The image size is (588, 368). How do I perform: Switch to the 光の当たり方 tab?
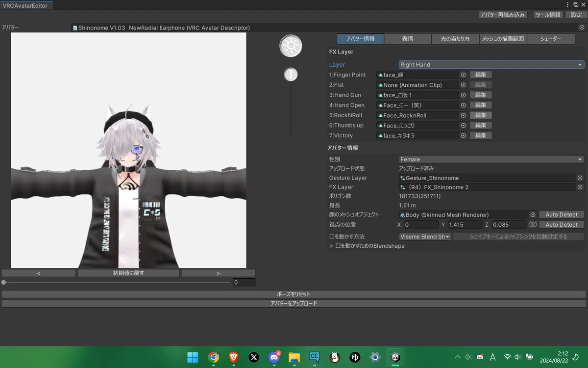click(455, 39)
